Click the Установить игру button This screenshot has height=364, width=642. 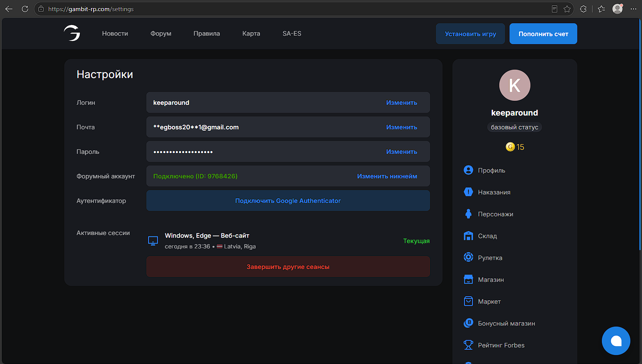click(470, 34)
